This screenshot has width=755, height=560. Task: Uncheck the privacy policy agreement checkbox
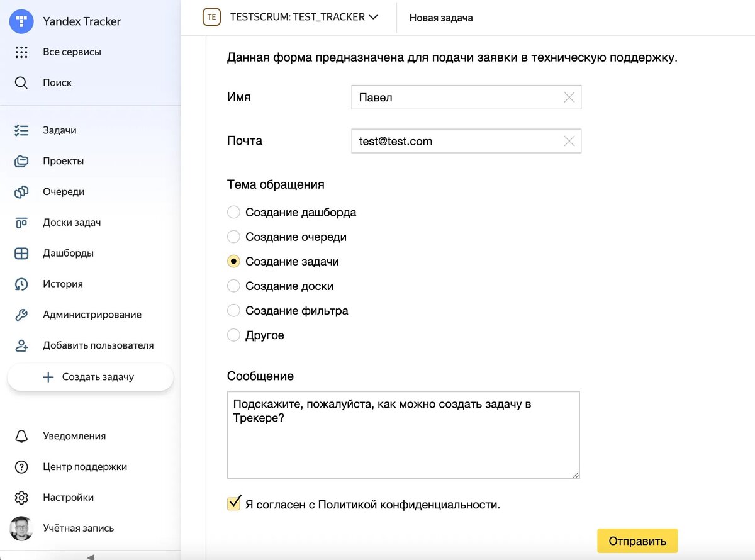[233, 503]
